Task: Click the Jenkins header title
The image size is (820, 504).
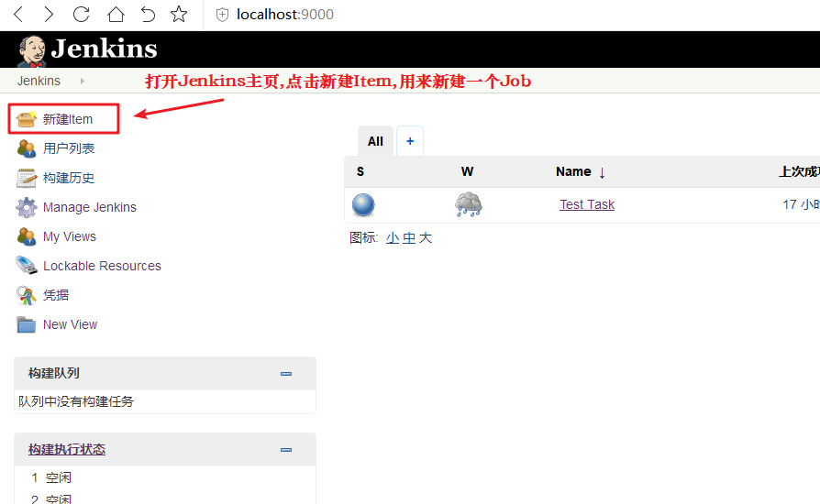Action: pos(104,49)
